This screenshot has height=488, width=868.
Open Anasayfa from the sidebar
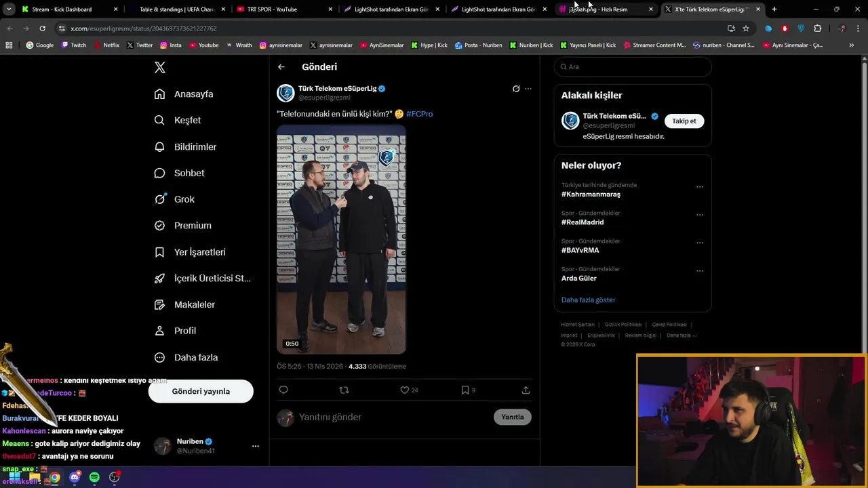(184, 94)
